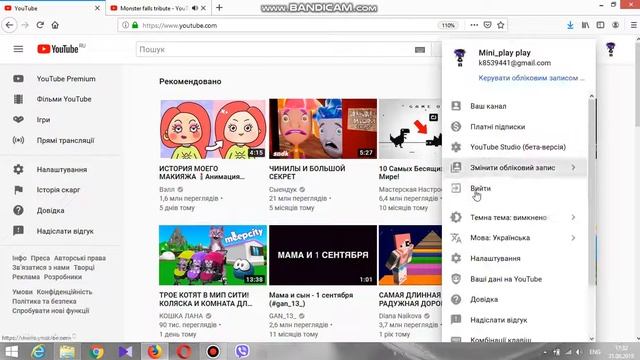This screenshot has height=360, width=640.
Task: Click Спробувати нові функції link
Action: tap(51, 311)
